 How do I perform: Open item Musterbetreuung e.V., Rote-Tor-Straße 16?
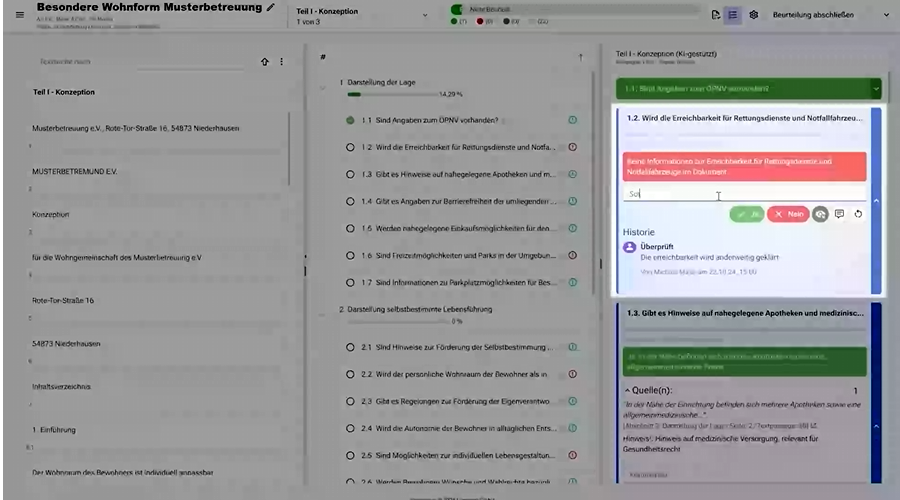pos(135,128)
